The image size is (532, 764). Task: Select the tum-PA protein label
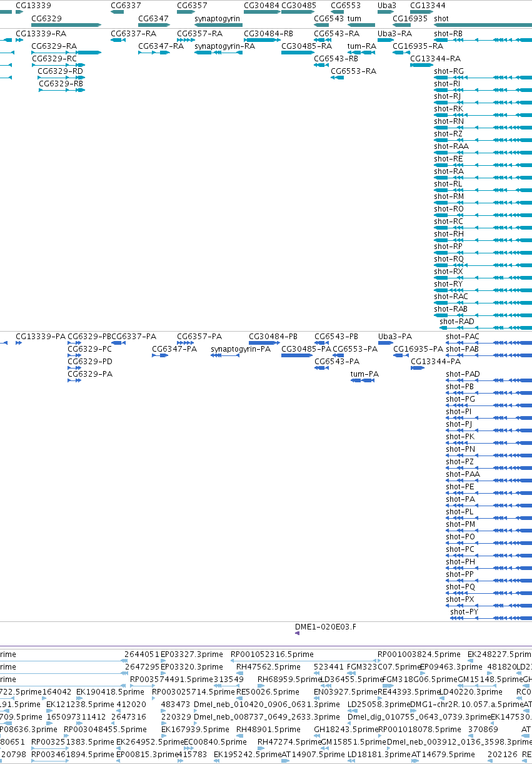(365, 374)
